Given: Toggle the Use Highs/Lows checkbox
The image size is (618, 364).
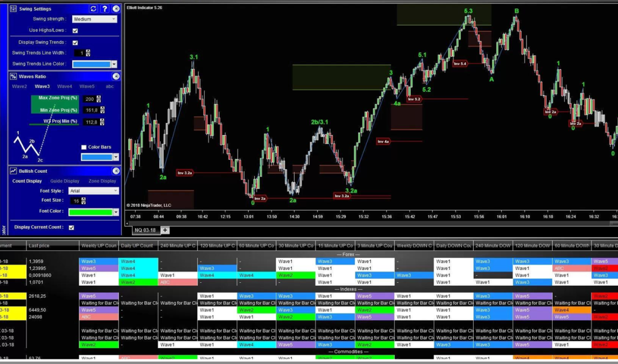Looking at the screenshot, I should tap(76, 30).
